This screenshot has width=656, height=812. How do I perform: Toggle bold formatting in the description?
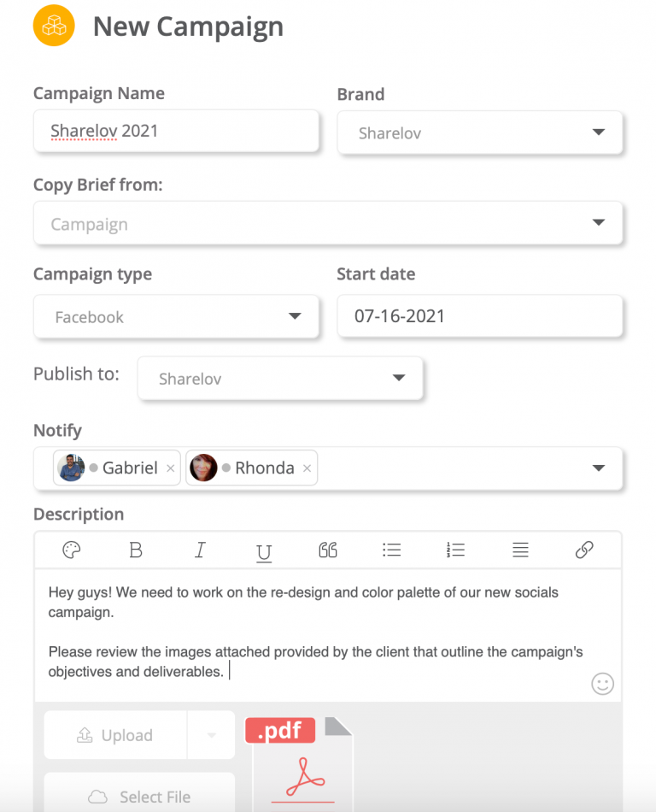point(136,550)
